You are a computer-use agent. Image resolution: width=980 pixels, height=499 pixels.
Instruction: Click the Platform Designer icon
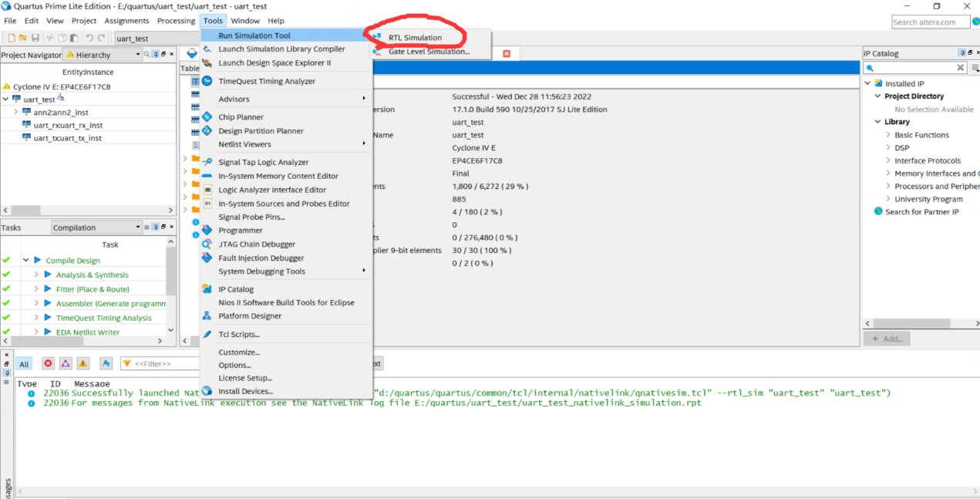pos(207,316)
